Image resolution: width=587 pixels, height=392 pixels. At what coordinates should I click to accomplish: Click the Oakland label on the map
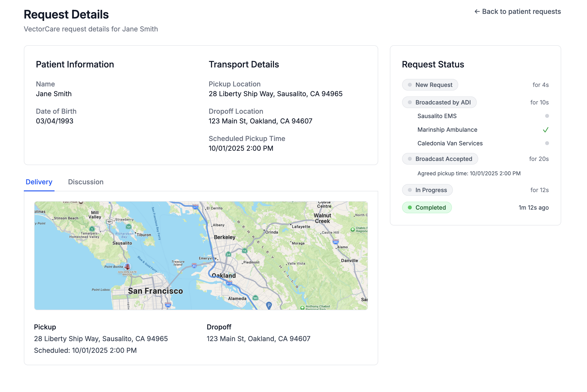coord(224,276)
